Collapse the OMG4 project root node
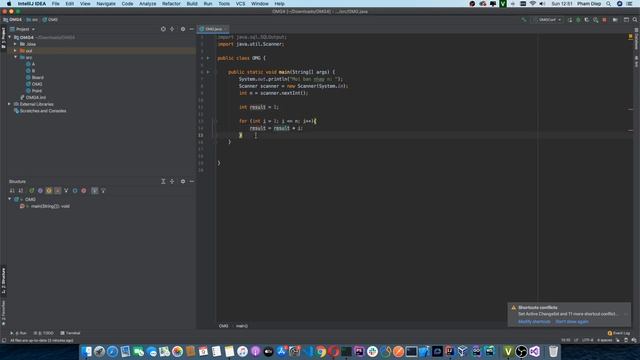 point(10,37)
